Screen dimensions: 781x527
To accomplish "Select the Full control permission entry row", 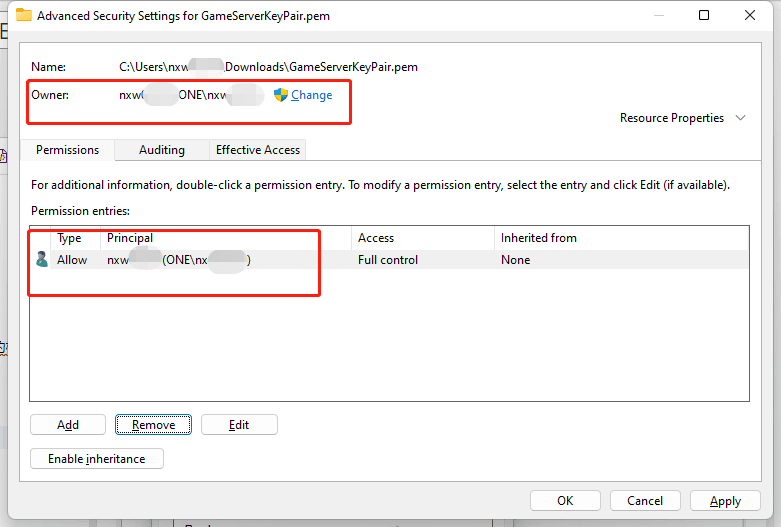I will tap(388, 260).
